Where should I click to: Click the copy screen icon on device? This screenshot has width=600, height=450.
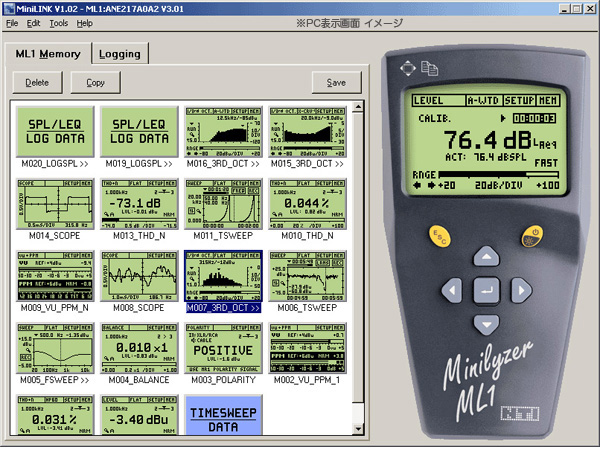tap(429, 68)
